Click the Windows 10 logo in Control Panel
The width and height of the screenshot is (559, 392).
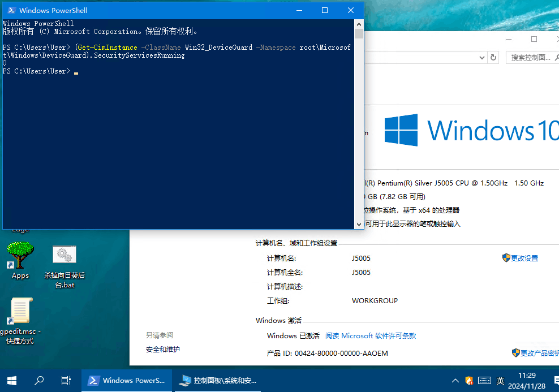click(x=471, y=130)
